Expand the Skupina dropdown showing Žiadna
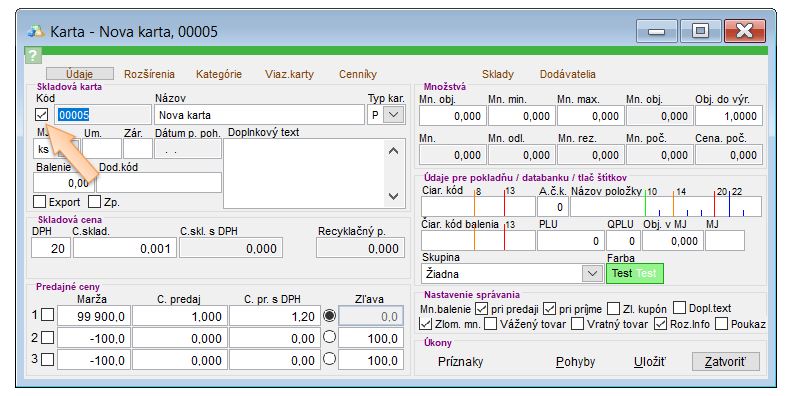 click(592, 273)
